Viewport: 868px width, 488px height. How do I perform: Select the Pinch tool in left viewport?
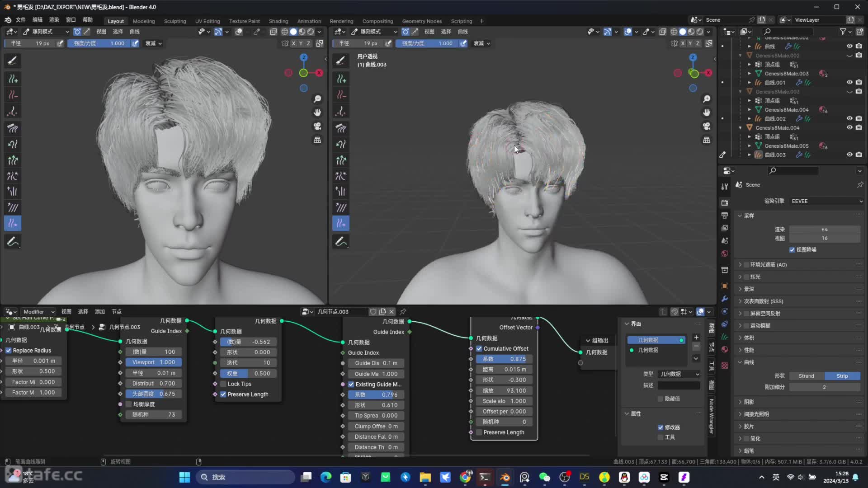point(13,176)
